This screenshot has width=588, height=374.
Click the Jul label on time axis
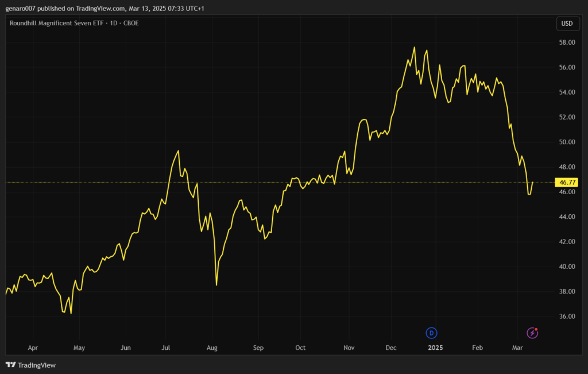click(x=167, y=348)
